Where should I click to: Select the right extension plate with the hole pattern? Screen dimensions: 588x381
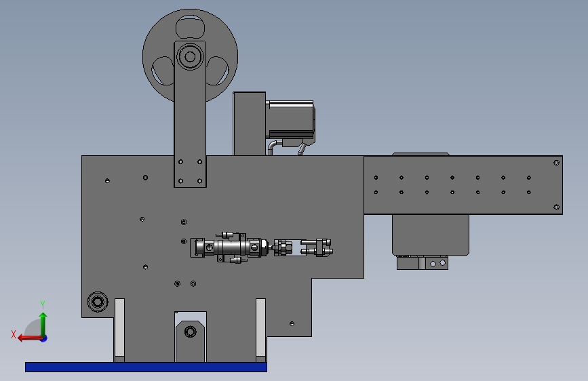click(x=463, y=185)
